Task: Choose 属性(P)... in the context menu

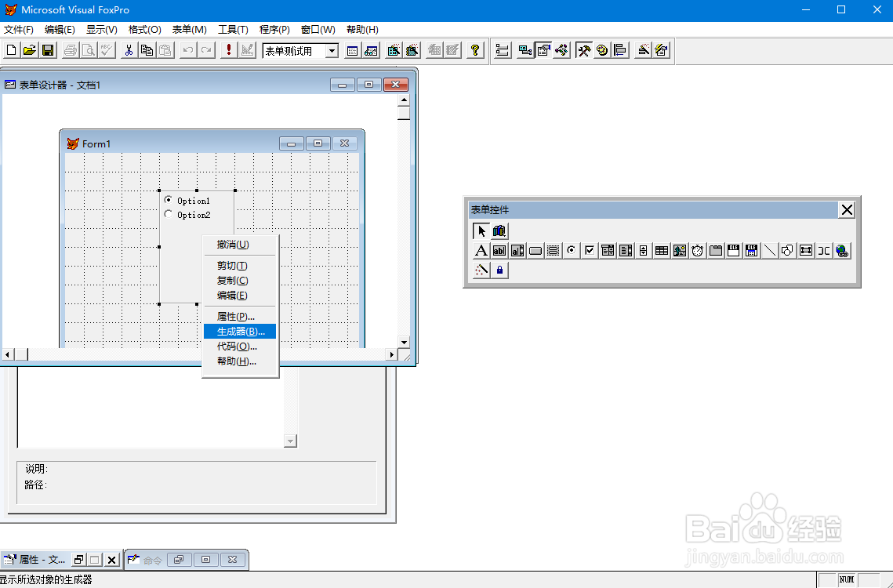Action: (x=240, y=316)
